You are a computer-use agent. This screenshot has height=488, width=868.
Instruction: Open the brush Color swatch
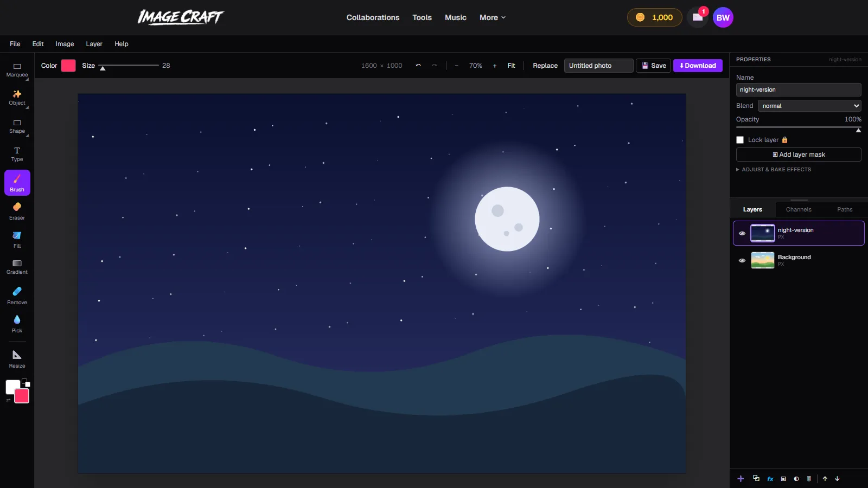point(68,66)
